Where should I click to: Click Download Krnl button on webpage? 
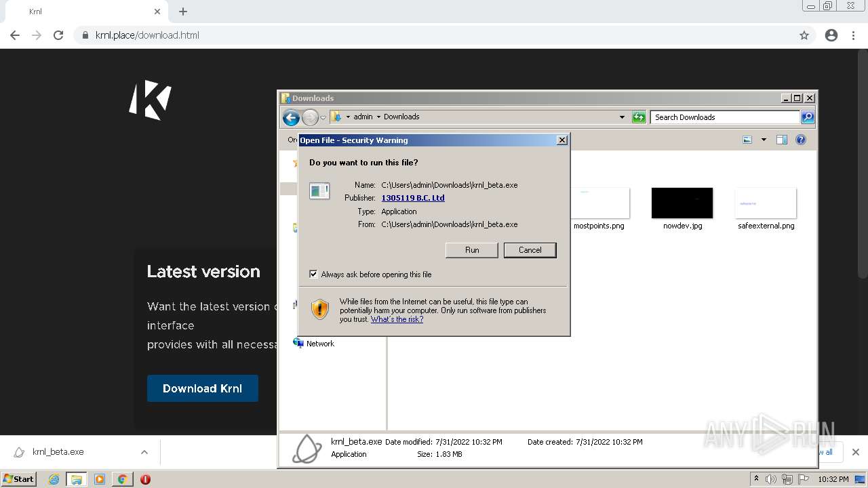tap(203, 388)
